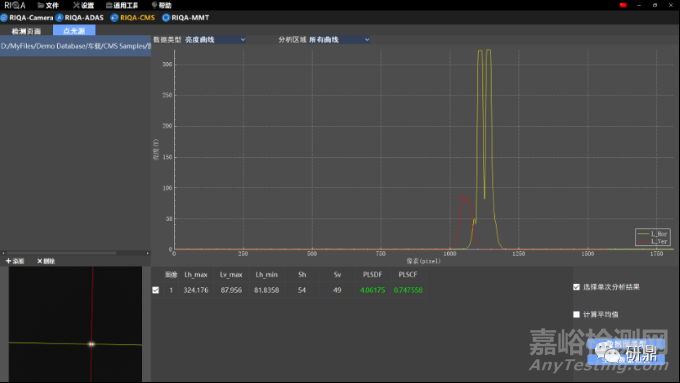Click the language flag icon in title bar
The image size is (680, 383).
623,5
